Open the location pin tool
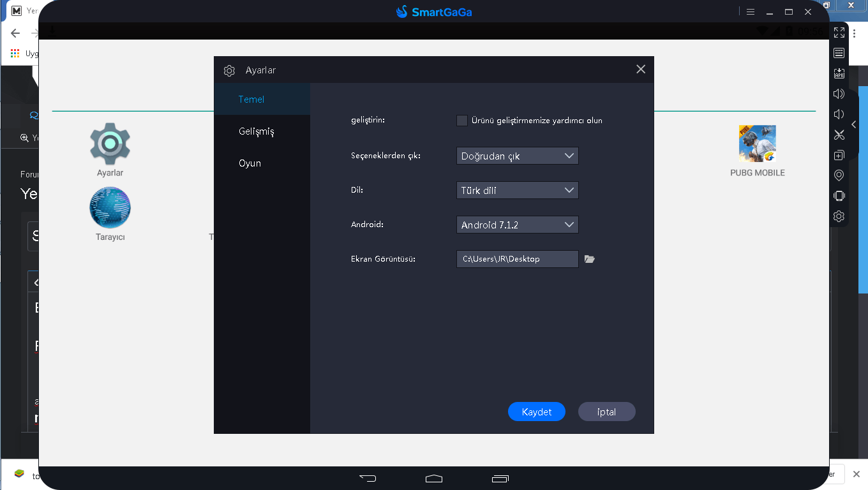This screenshot has width=868, height=490. 839,175
